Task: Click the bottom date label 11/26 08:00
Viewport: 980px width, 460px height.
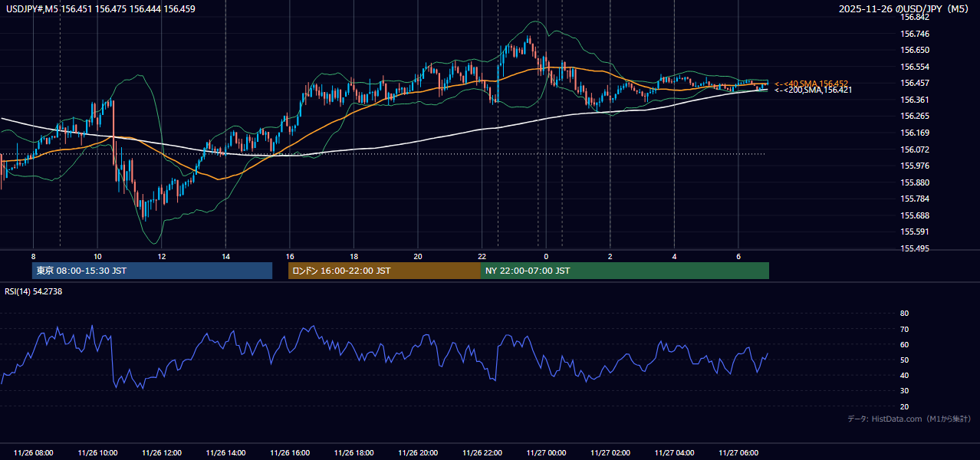Action: (34, 453)
